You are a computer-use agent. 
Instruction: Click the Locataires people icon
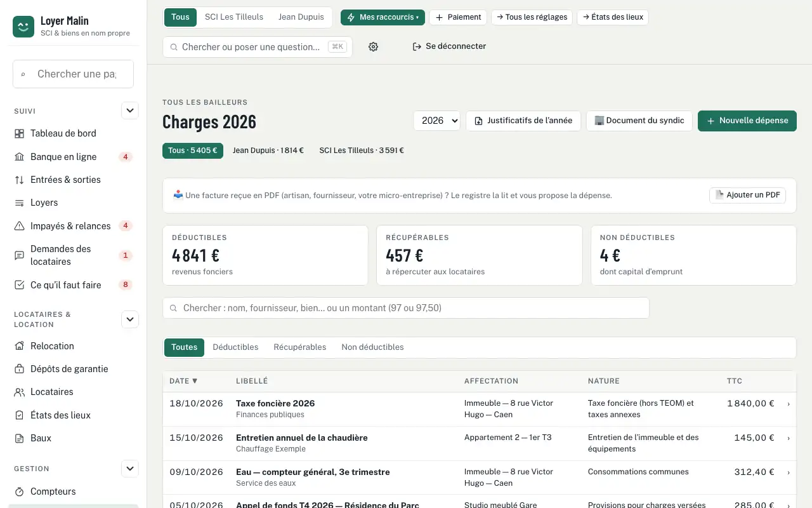click(19, 392)
